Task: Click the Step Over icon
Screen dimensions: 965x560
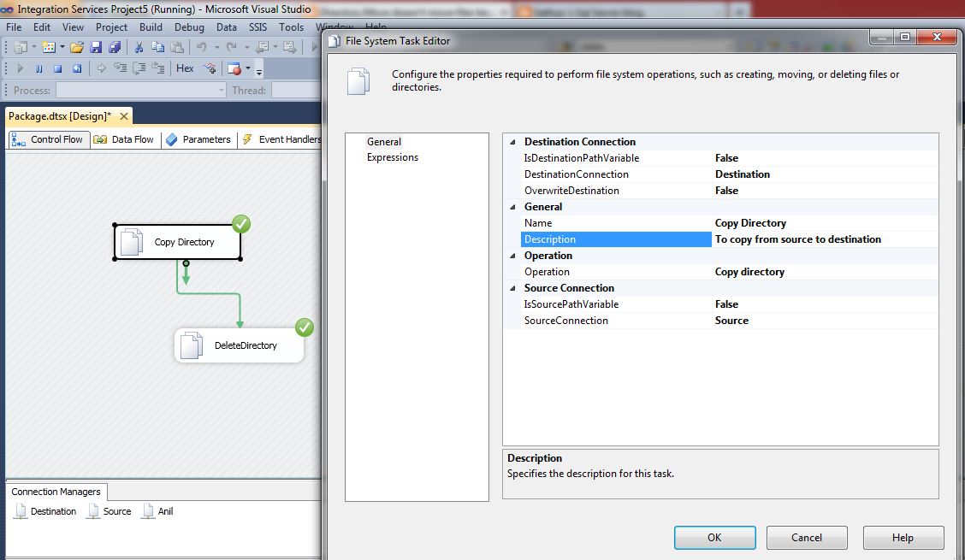Action: coord(139,68)
